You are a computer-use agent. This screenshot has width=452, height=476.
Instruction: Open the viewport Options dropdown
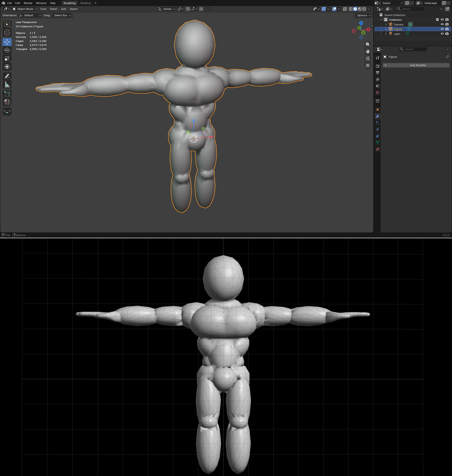click(363, 15)
